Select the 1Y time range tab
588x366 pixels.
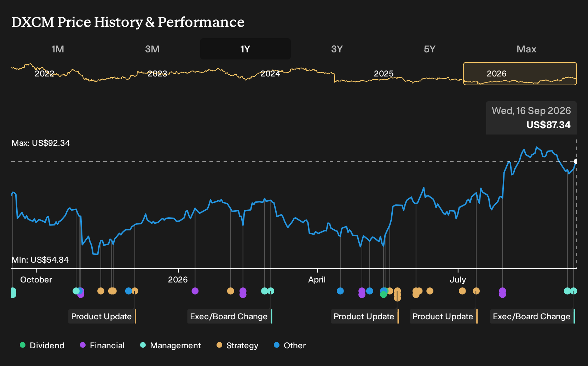click(x=246, y=49)
